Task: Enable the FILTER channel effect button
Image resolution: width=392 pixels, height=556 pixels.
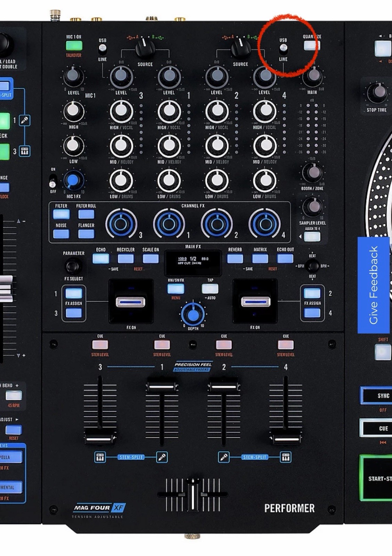Action: (x=61, y=214)
